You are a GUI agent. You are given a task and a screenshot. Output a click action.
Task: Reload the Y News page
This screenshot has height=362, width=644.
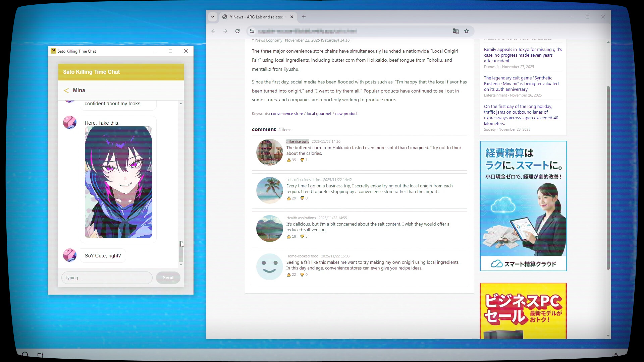pyautogui.click(x=237, y=31)
